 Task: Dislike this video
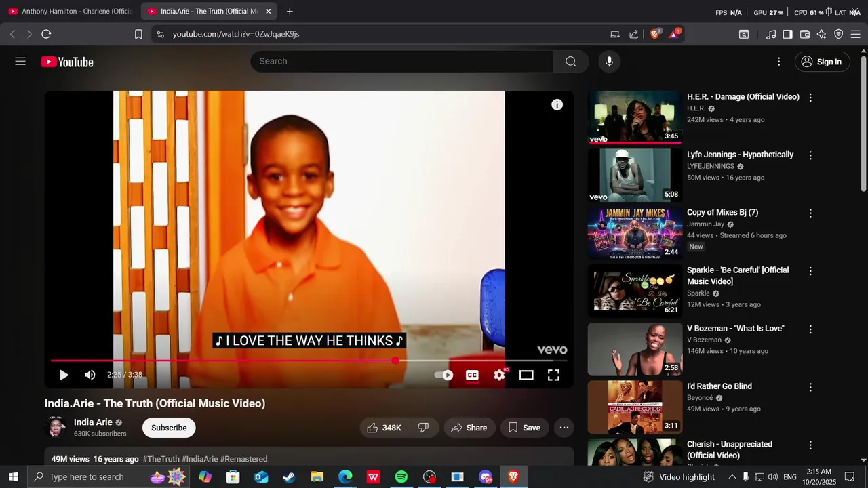click(423, 428)
